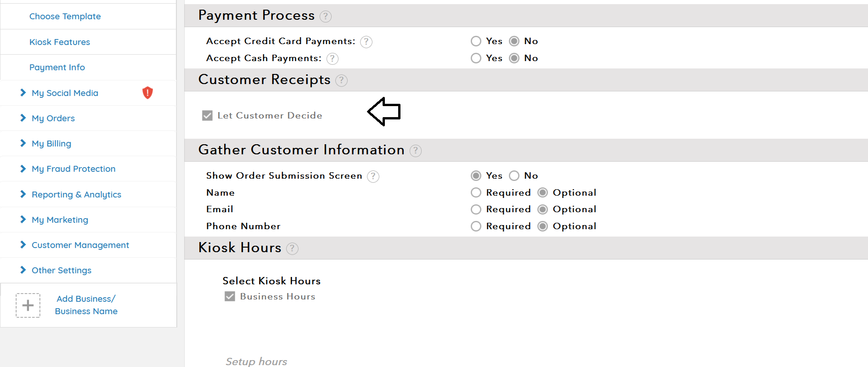Image resolution: width=868 pixels, height=367 pixels.
Task: Expand the My Orders section
Action: pyautogui.click(x=53, y=118)
